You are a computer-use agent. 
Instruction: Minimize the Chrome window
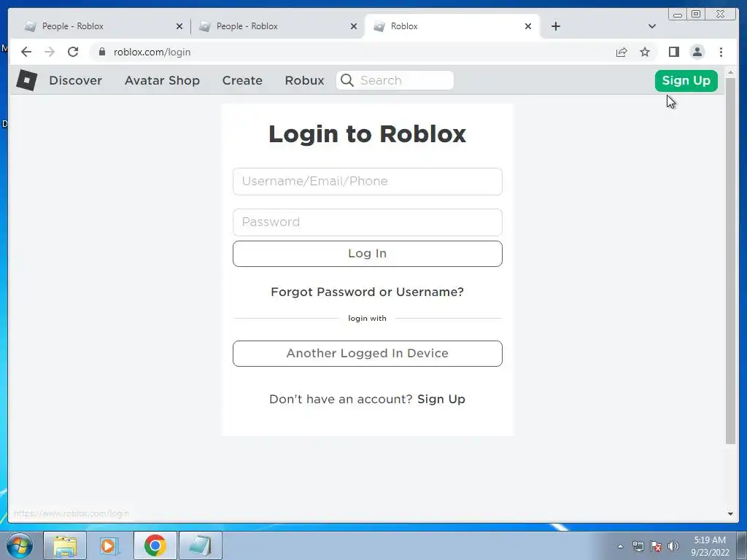[x=678, y=15]
